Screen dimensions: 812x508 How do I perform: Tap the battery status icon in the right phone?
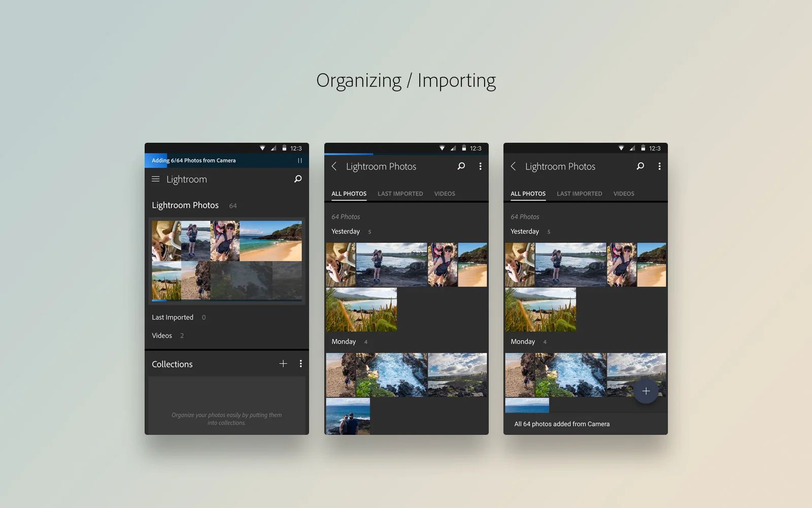643,148
